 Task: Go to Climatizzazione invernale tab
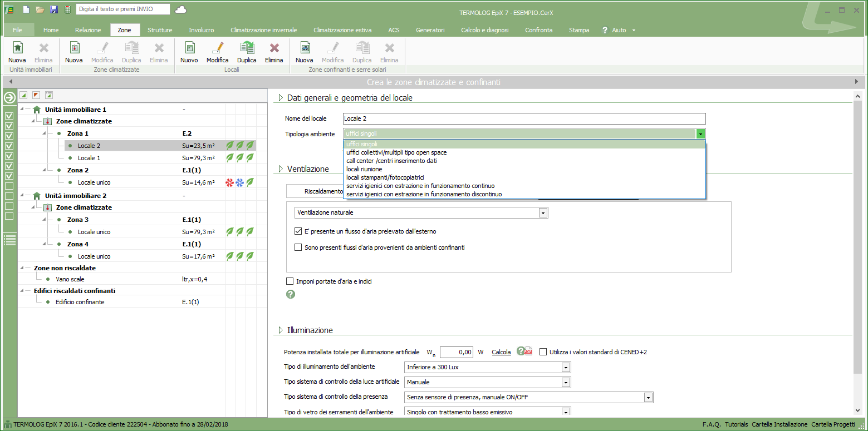tap(264, 30)
